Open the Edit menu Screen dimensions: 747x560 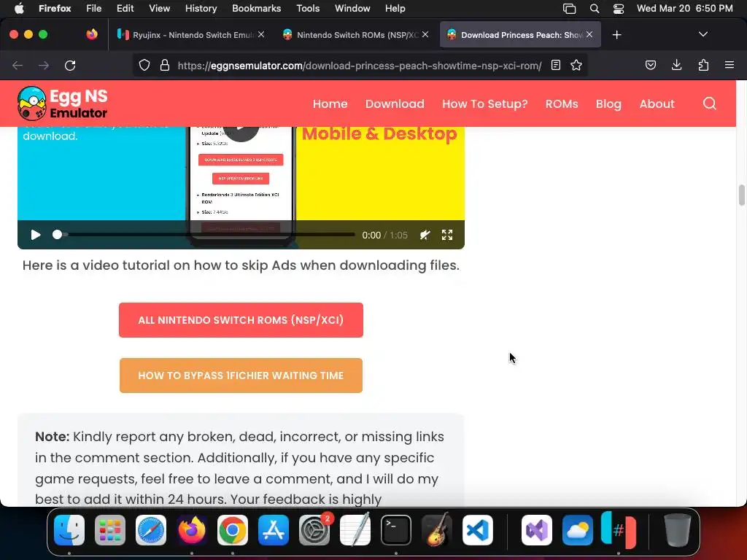(125, 8)
